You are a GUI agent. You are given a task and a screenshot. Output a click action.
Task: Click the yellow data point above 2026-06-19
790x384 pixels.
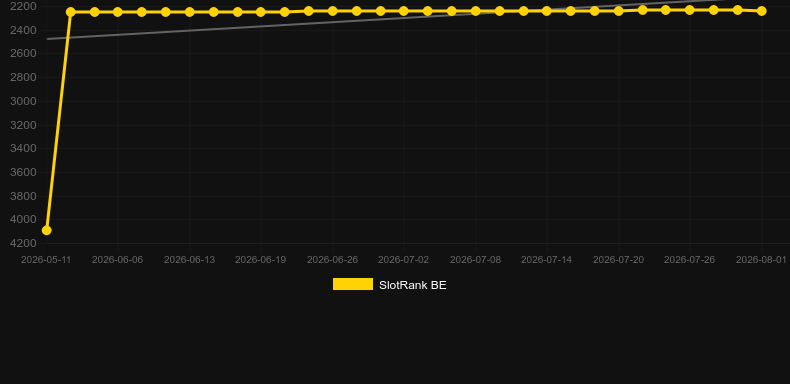click(260, 12)
